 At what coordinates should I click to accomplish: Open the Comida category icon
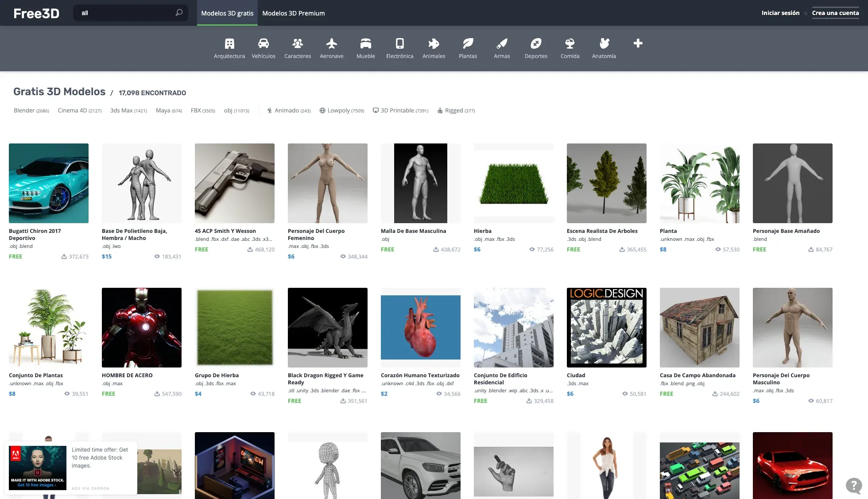tap(570, 43)
